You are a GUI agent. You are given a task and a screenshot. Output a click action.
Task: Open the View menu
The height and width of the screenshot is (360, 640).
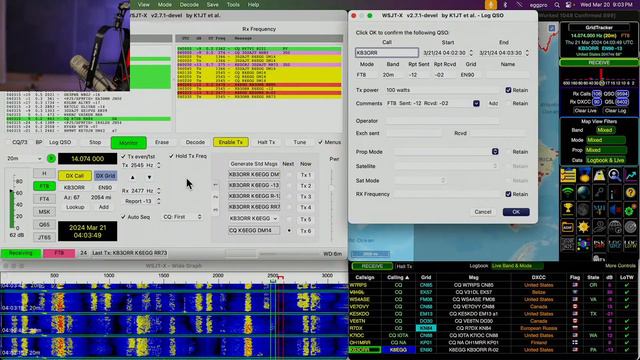(x=143, y=4)
